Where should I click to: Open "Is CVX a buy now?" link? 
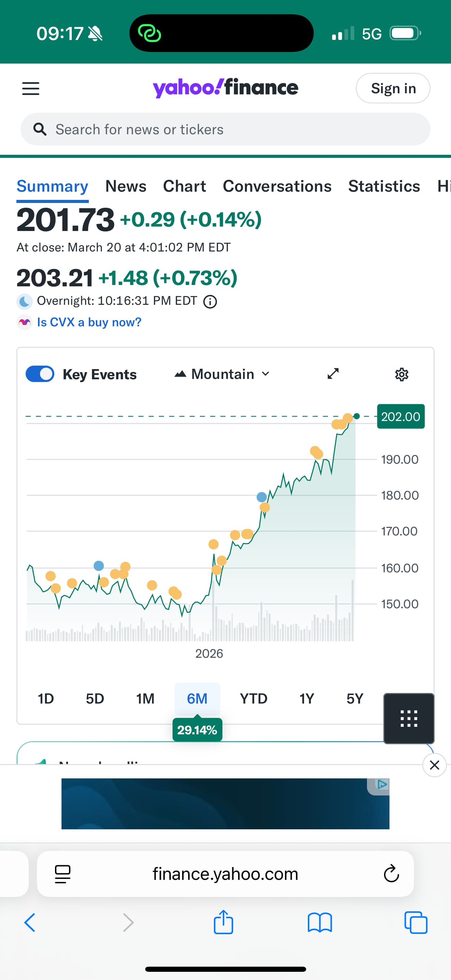click(89, 322)
